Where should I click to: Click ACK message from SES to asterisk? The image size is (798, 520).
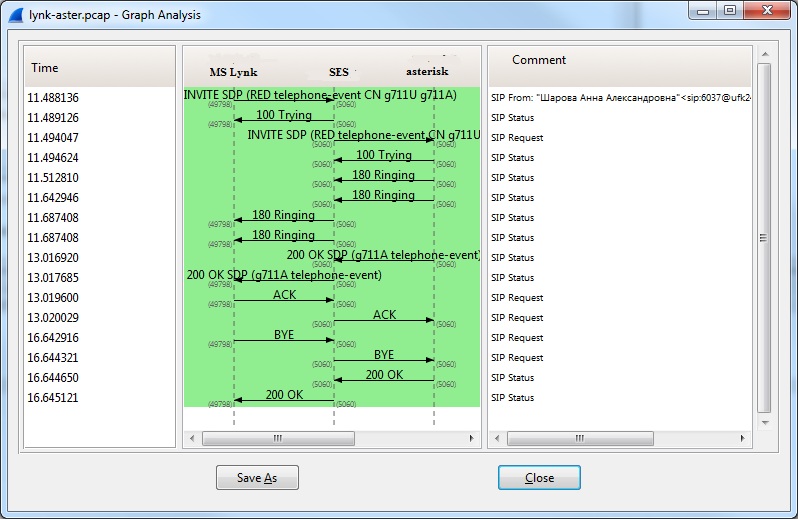[x=384, y=315]
